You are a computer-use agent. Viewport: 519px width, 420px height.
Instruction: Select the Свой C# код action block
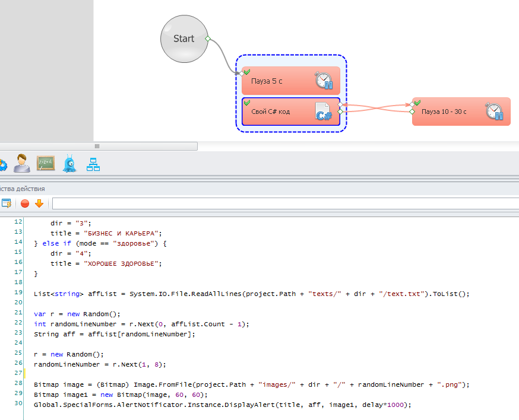click(290, 112)
